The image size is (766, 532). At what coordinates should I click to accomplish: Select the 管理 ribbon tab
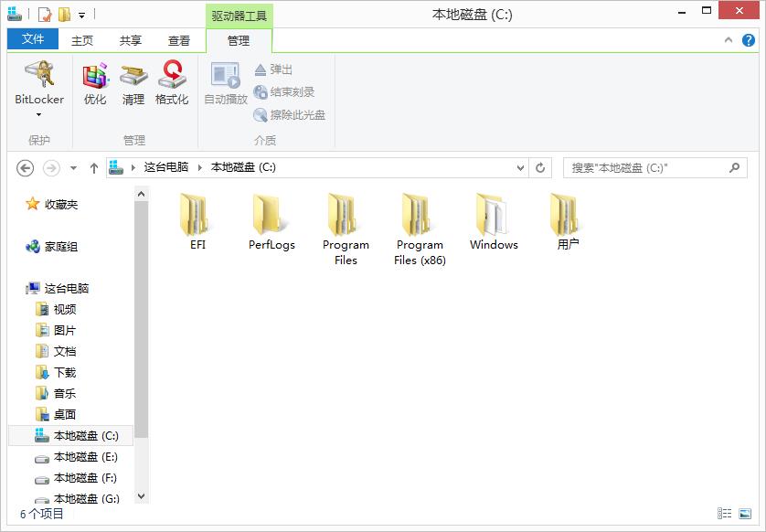coord(239,40)
